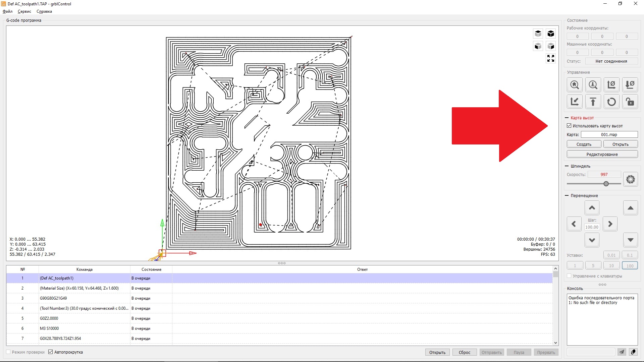The image size is (644, 362).
Task: Collapse the Карта высот section
Action: tap(567, 118)
